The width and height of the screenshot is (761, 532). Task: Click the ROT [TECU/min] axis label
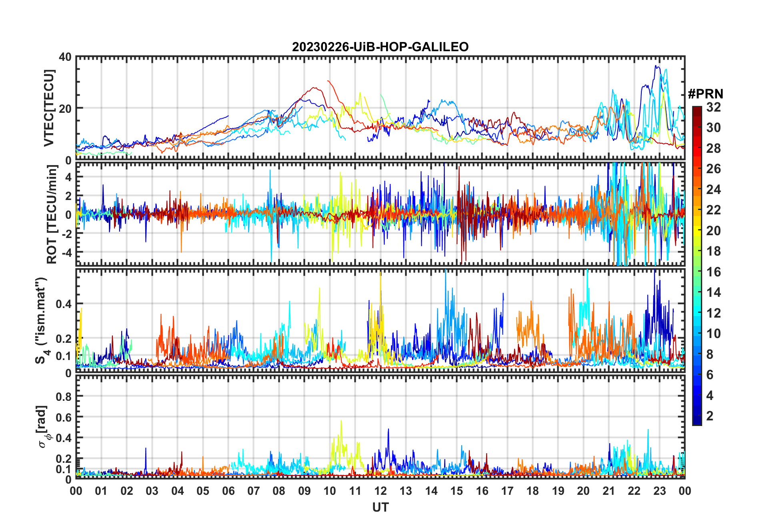tap(52, 214)
